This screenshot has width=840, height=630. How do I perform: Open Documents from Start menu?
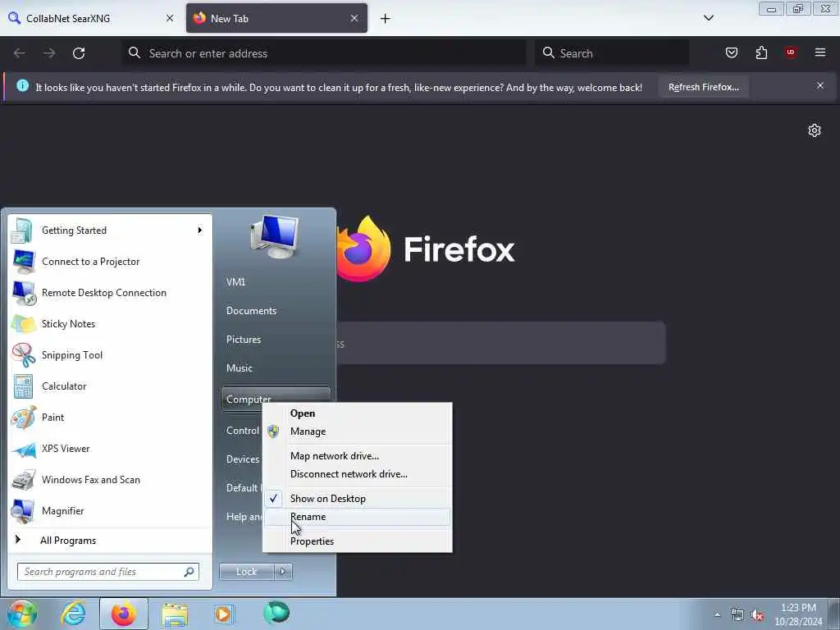point(276,311)
